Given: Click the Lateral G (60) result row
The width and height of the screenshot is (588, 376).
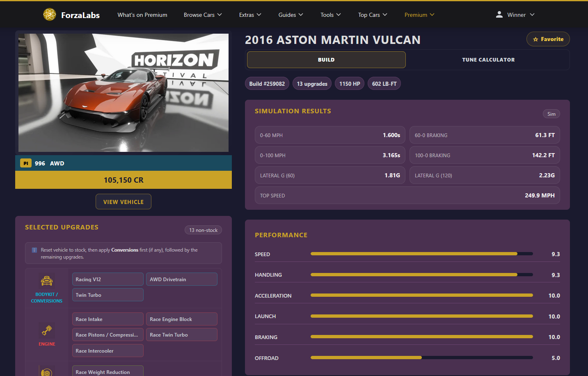Looking at the screenshot, I should point(330,175).
